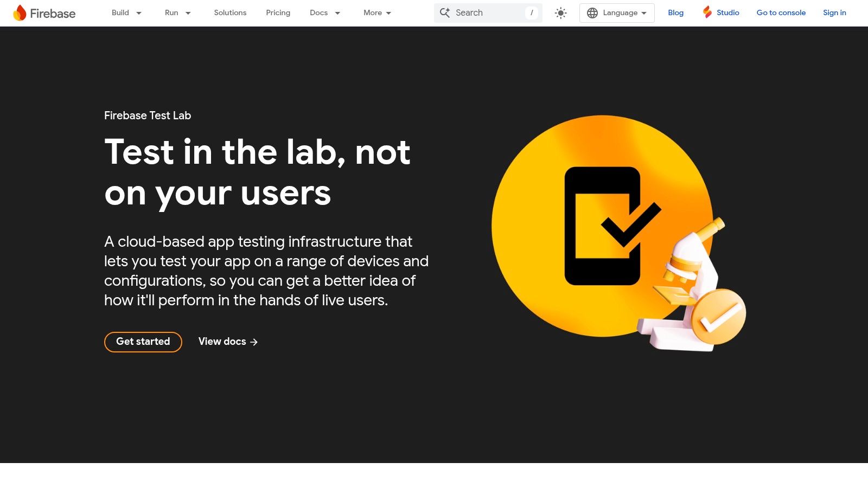This screenshot has height=488, width=868.
Task: Click Go to console link
Action: (x=781, y=12)
